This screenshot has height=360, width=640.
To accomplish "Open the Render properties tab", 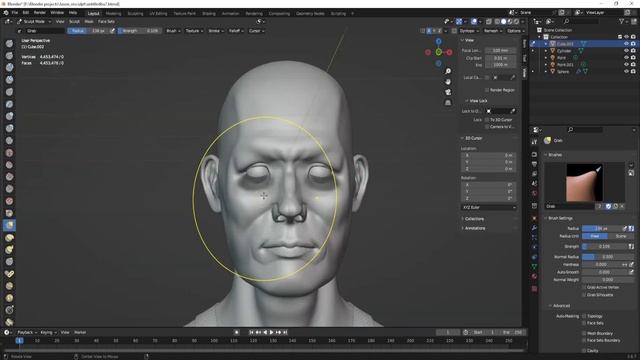I will [x=534, y=155].
